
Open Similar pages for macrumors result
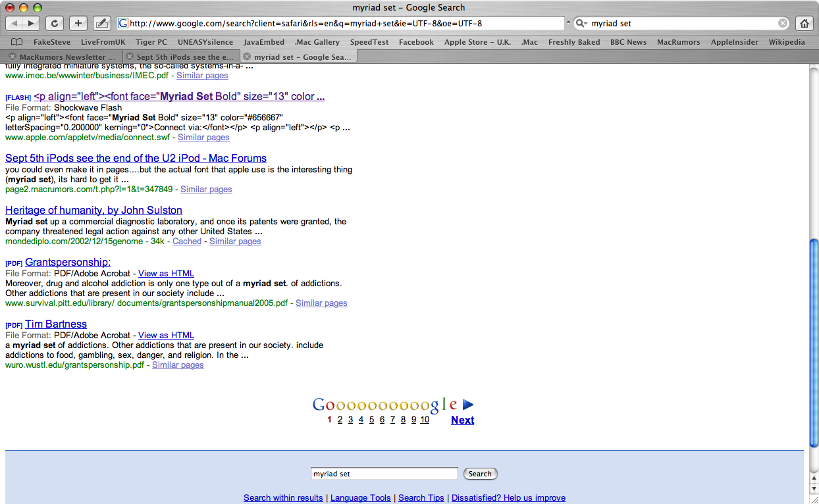[x=206, y=189]
